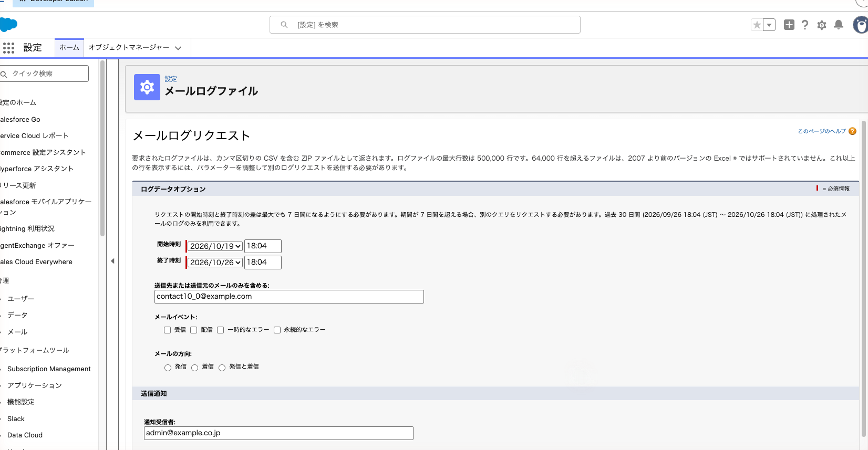The width and height of the screenshot is (868, 450).
Task: Open the global actions plus icon
Action: click(x=789, y=25)
